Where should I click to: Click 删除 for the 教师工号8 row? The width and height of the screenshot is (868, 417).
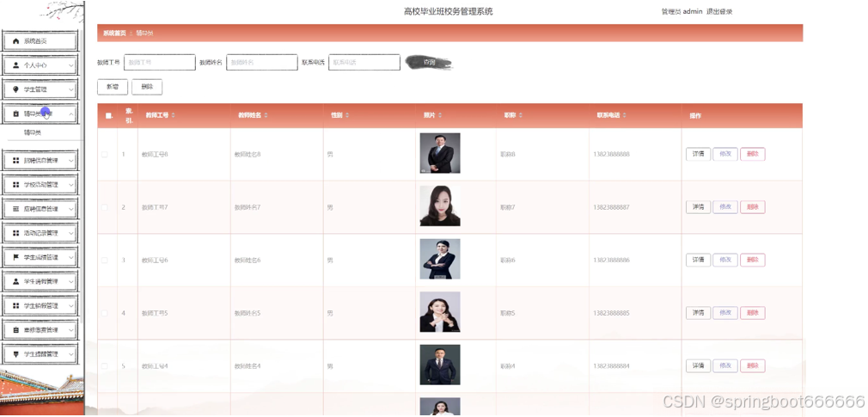[752, 154]
